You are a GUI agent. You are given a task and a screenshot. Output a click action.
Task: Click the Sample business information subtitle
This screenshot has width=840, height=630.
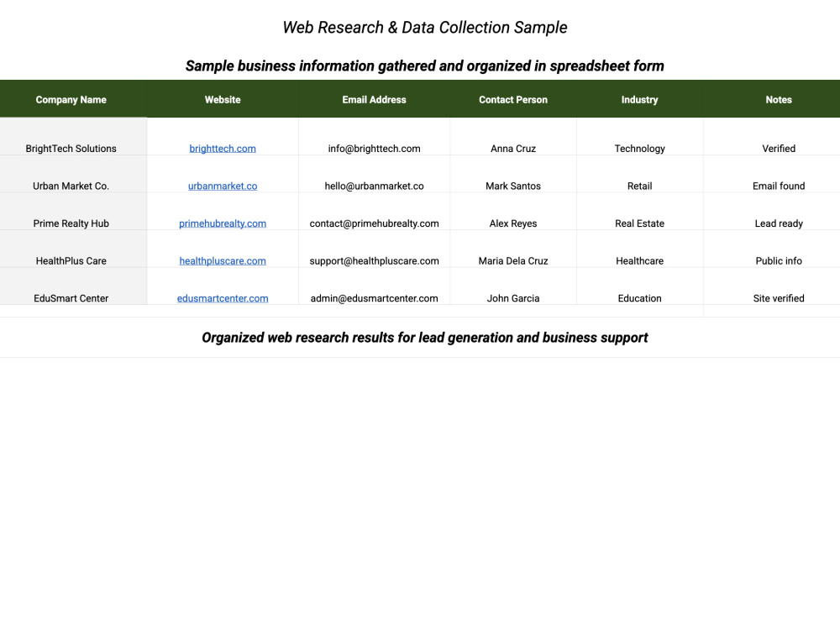coord(425,66)
